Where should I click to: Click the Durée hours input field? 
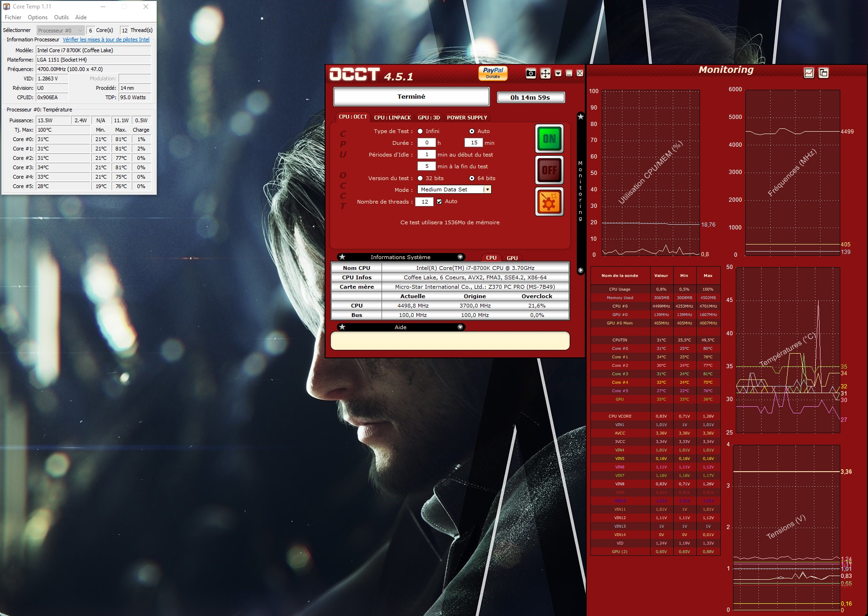click(427, 142)
